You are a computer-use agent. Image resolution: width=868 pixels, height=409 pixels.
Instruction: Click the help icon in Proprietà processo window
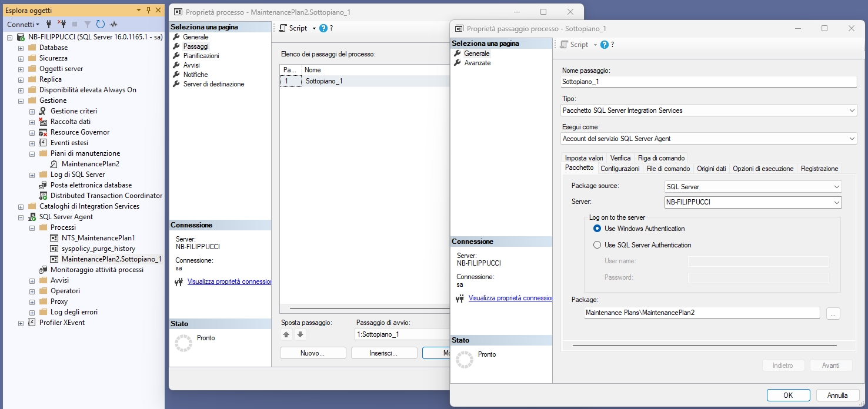pos(323,28)
